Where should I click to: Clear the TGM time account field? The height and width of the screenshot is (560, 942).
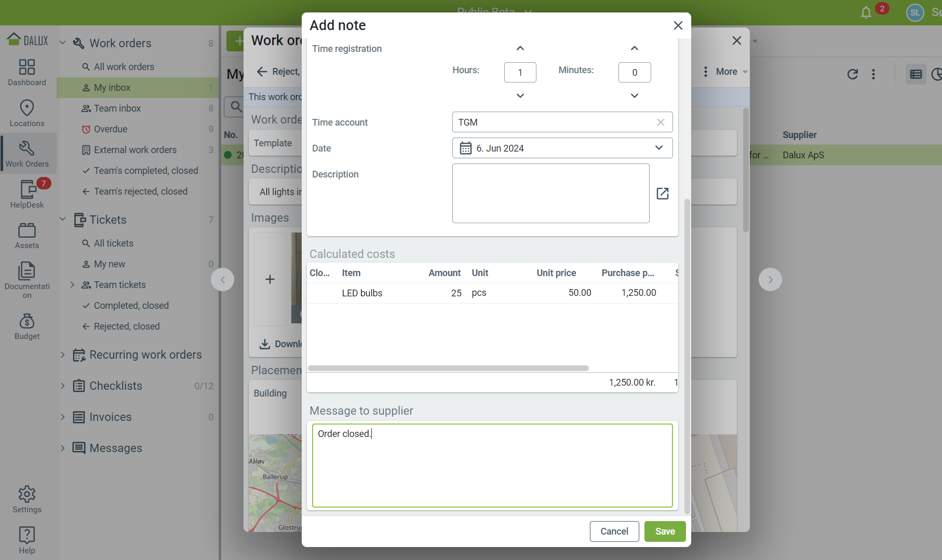(x=661, y=122)
